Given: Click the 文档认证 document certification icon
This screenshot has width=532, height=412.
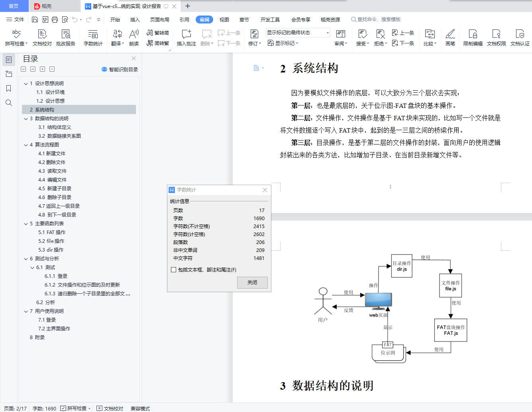Looking at the screenshot, I should 520,38.
